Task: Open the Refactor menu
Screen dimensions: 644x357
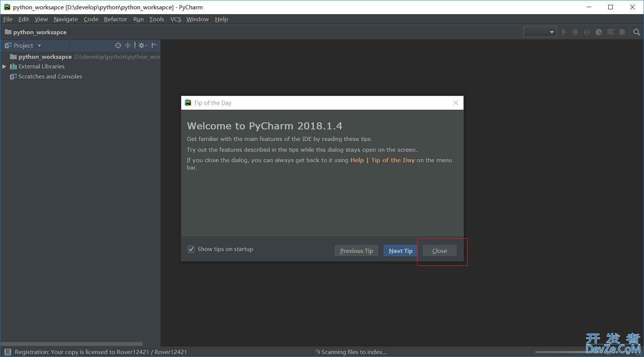Action: (116, 19)
